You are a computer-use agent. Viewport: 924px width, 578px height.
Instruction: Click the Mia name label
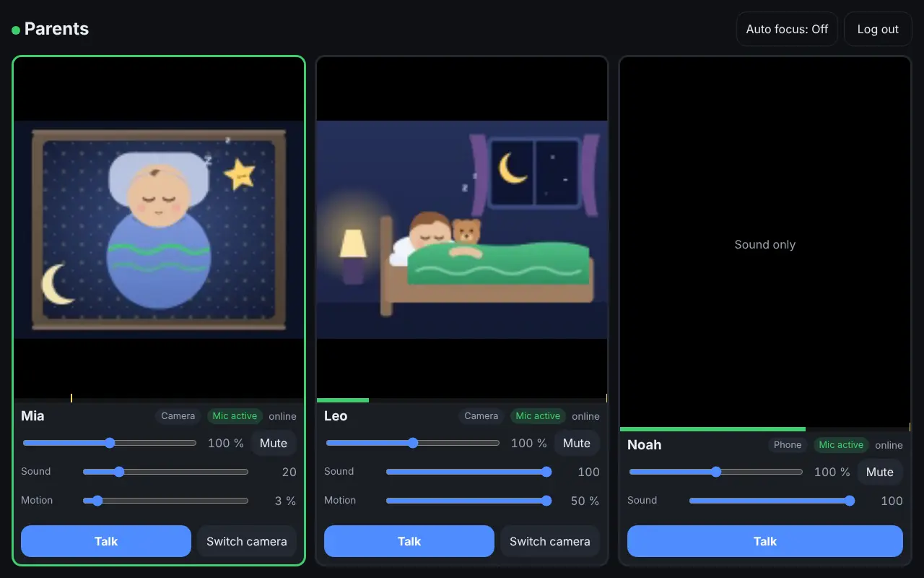32,416
